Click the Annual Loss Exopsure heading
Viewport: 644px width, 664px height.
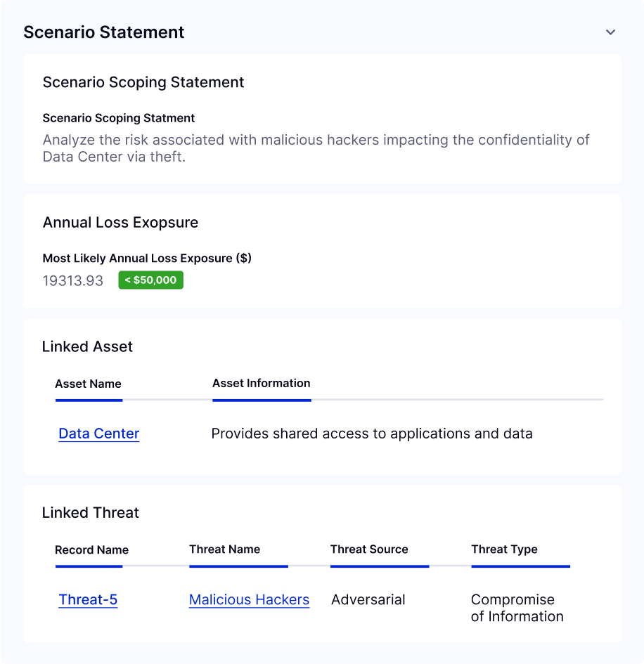pos(120,222)
